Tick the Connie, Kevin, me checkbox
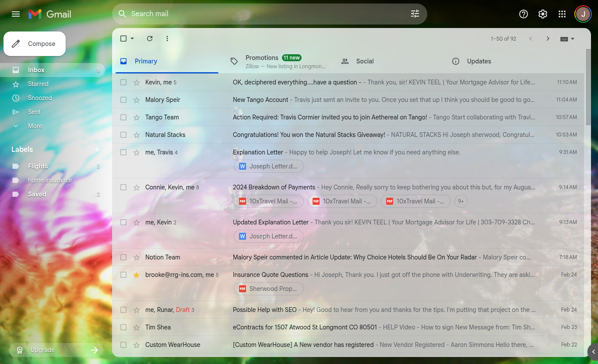598x364 pixels. point(123,187)
